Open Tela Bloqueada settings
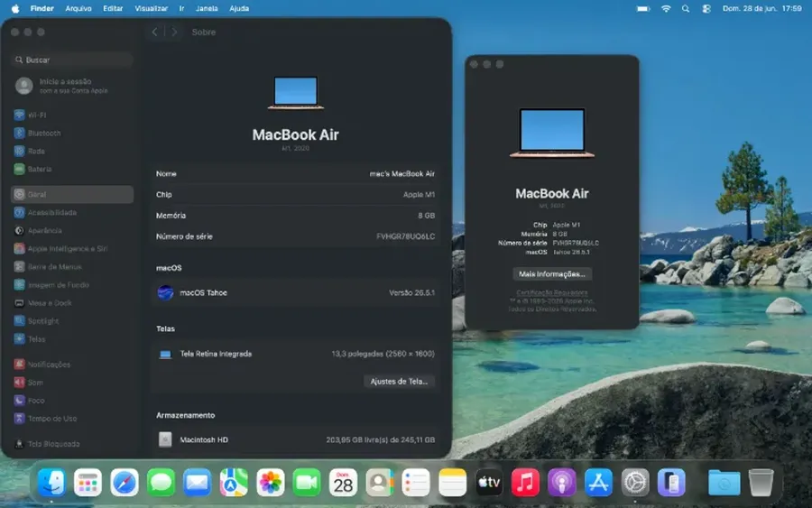 click(x=72, y=444)
